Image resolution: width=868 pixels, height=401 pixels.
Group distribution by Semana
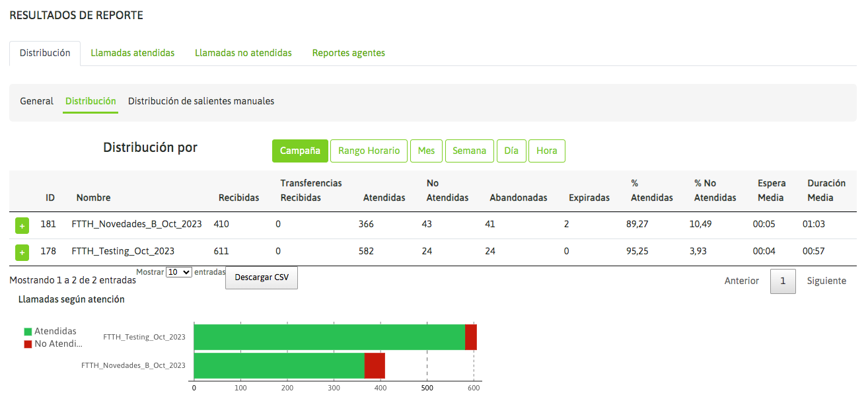click(x=469, y=151)
